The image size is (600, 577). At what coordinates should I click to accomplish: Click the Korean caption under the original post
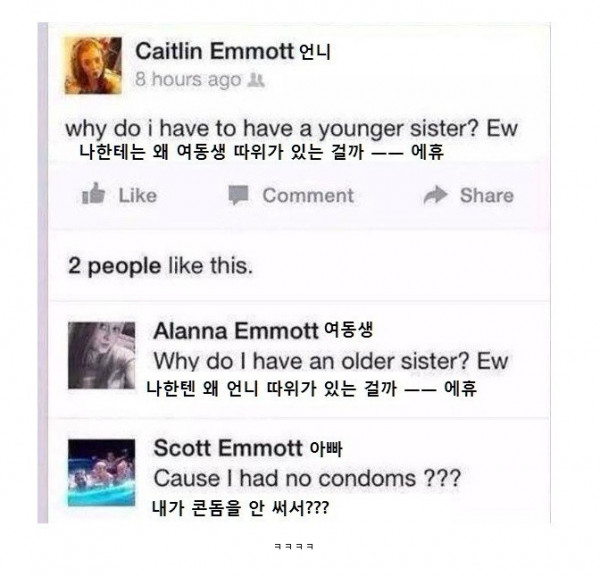point(262,152)
